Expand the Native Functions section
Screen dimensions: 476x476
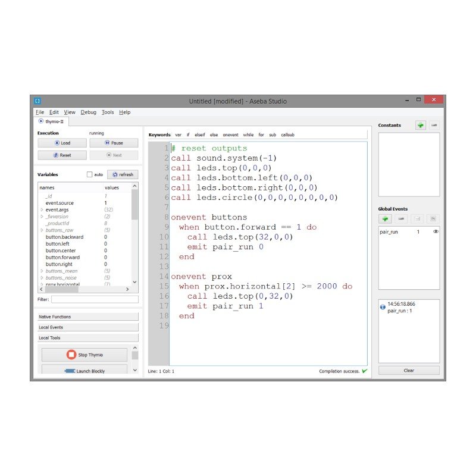coord(88,317)
